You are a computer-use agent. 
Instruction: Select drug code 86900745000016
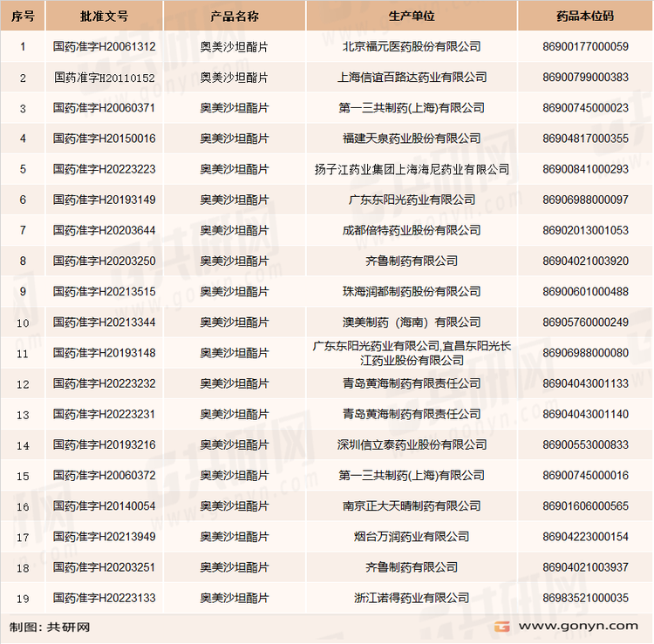click(585, 476)
